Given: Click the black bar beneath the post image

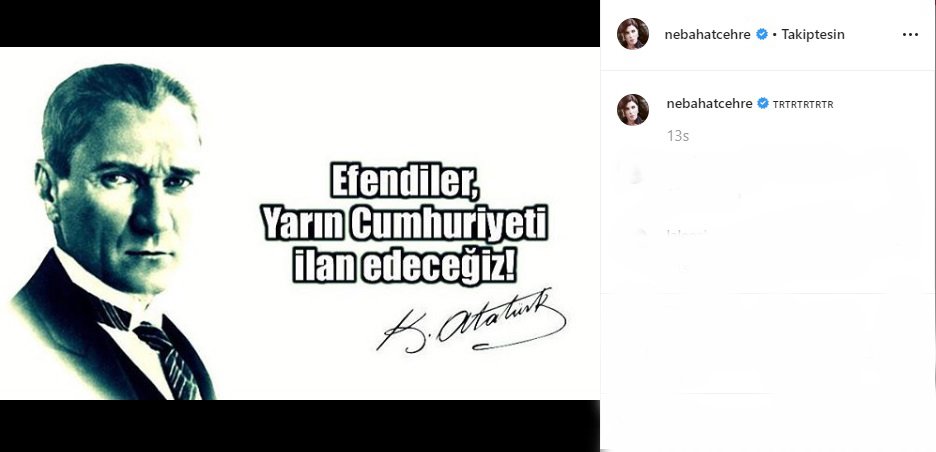Looking at the screenshot, I should coord(300,426).
